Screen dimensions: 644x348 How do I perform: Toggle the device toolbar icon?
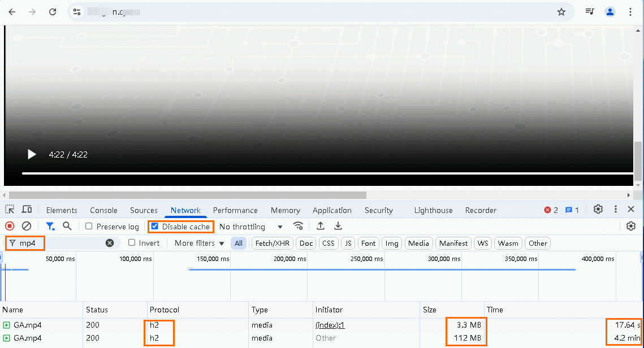(27, 210)
